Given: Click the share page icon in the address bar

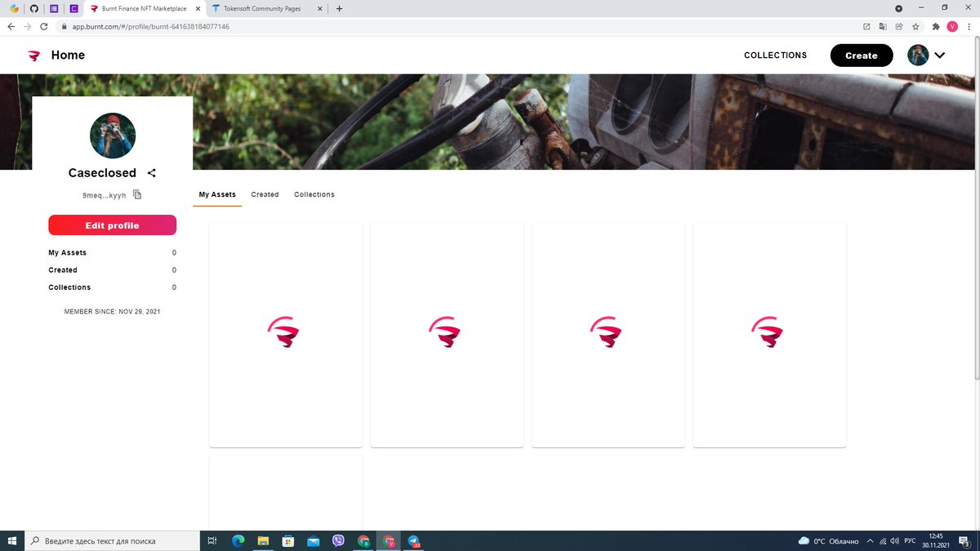Looking at the screenshot, I should click(901, 26).
